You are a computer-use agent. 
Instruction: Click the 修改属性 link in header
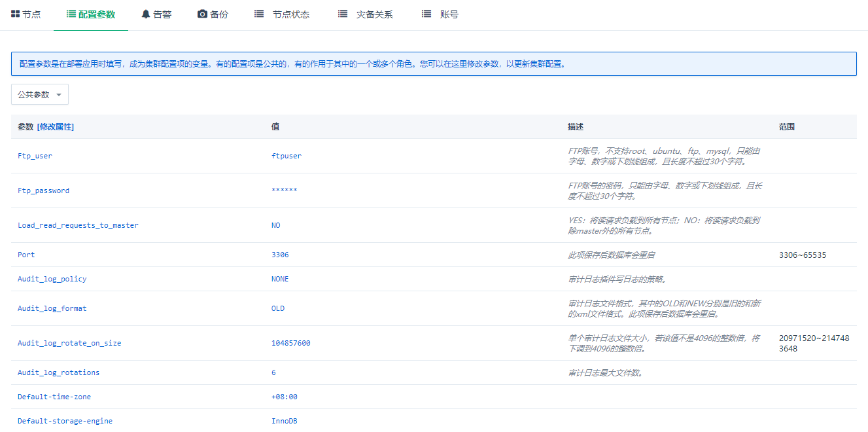(x=56, y=127)
